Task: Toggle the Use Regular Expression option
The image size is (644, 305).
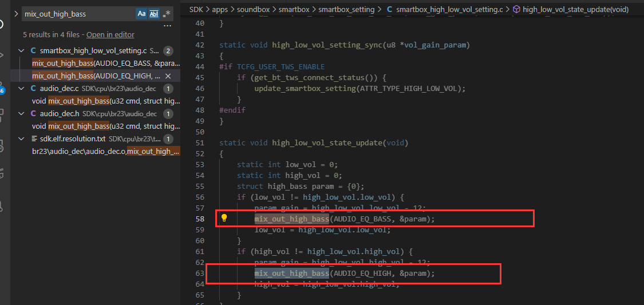Action: [x=167, y=14]
